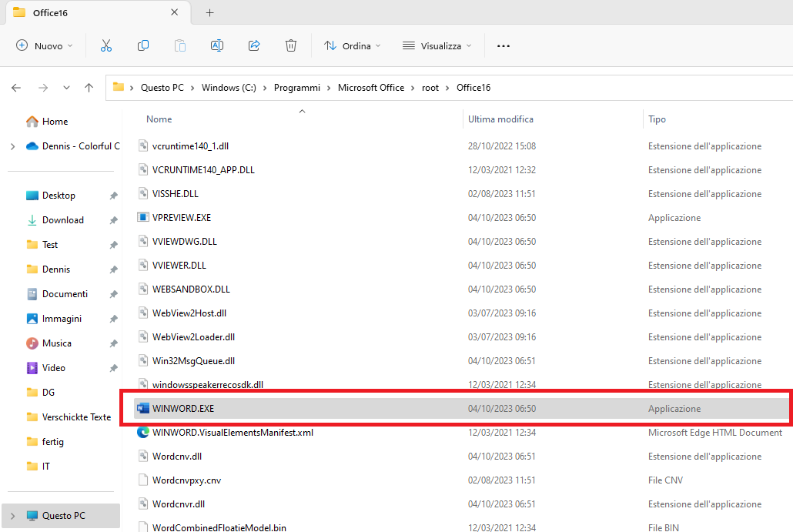793x532 pixels.
Task: Open Immagini in the sidebar
Action: point(62,319)
